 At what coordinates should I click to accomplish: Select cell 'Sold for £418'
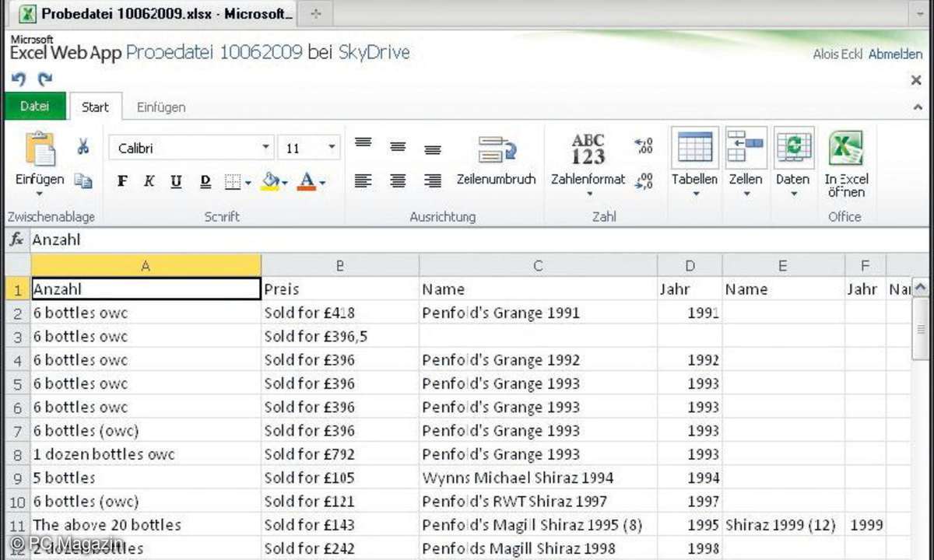340,313
